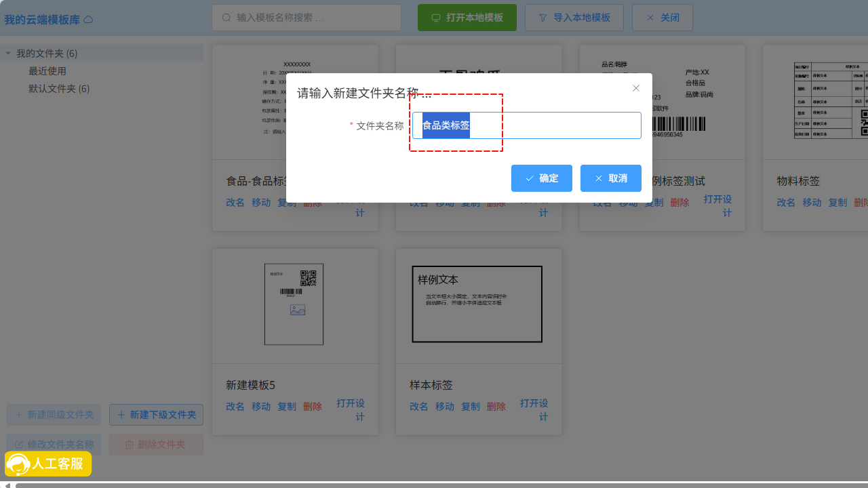Click the monitor icon in 打开本地模板
The width and height of the screenshot is (868, 488).
pos(436,18)
